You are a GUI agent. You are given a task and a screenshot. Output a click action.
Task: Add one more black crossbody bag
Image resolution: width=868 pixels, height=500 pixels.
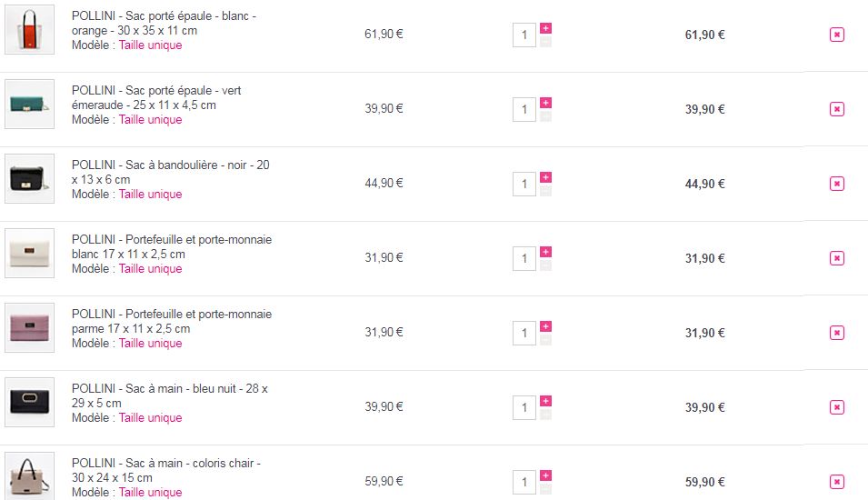pyautogui.click(x=545, y=177)
